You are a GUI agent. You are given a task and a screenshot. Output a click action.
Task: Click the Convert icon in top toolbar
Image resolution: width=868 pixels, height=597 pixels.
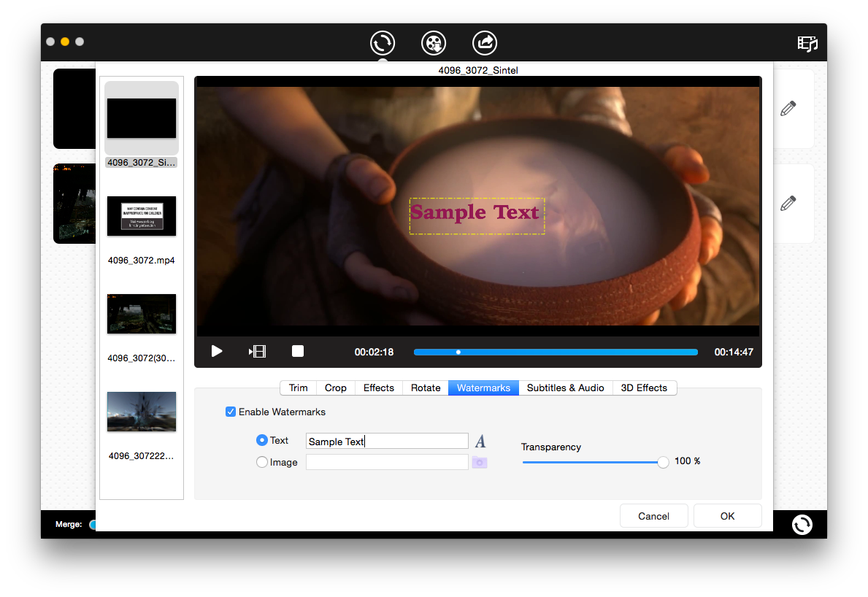click(x=383, y=43)
